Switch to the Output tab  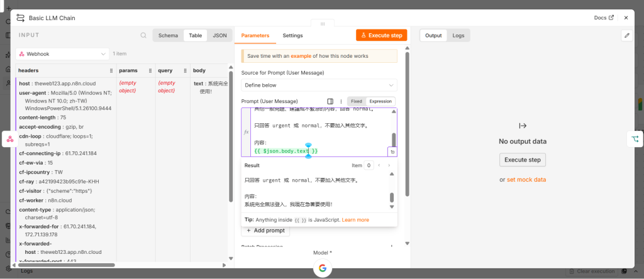pyautogui.click(x=433, y=35)
